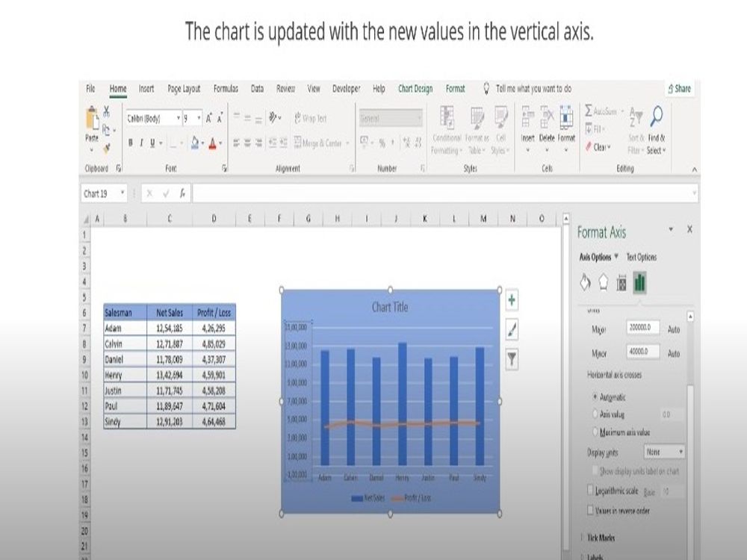Image resolution: width=747 pixels, height=560 pixels.
Task: Open the Display units dropdown
Action: [x=665, y=451]
